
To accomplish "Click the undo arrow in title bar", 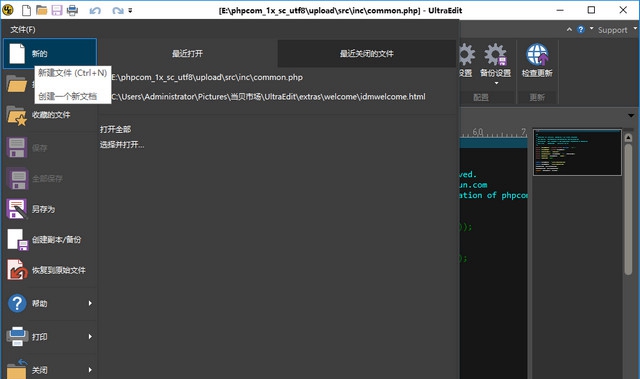I will (x=95, y=10).
